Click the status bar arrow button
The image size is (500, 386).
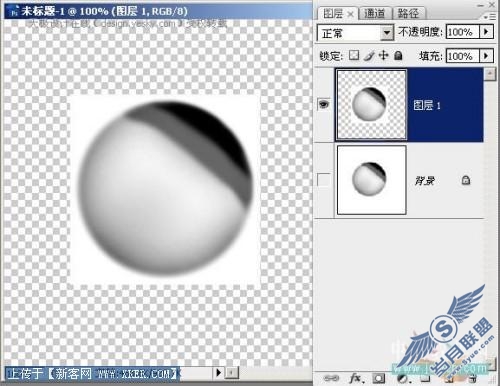219,372
